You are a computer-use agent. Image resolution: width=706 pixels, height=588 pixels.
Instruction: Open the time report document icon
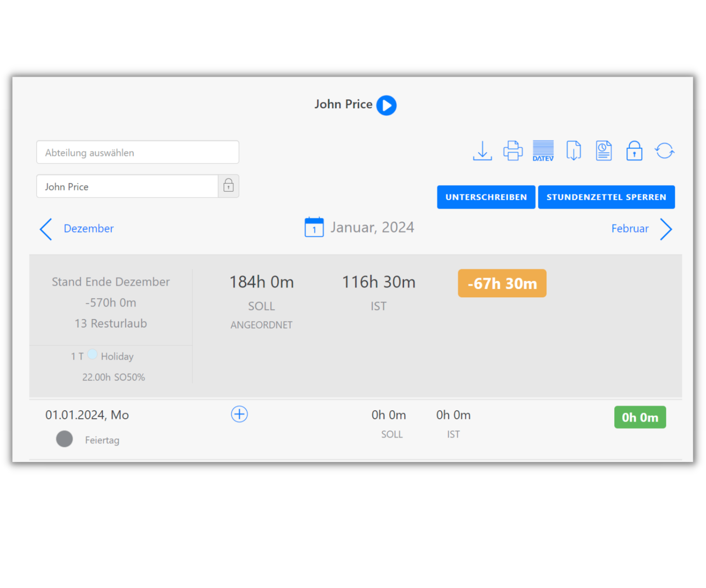[603, 151]
